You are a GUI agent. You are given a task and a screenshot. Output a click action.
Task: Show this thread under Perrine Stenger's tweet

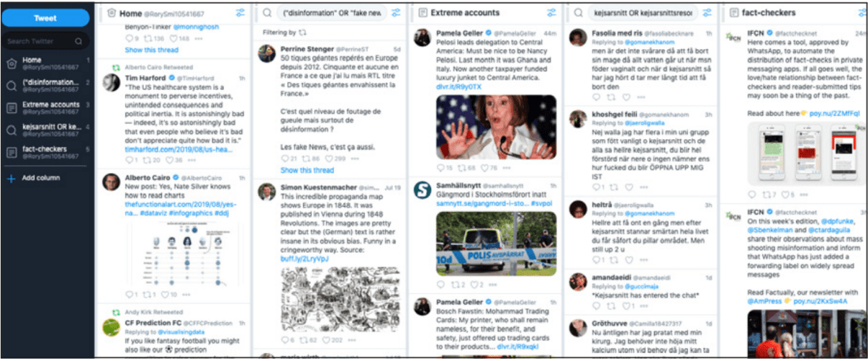tap(307, 171)
